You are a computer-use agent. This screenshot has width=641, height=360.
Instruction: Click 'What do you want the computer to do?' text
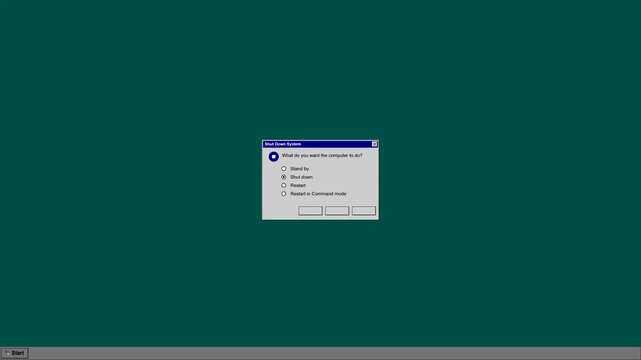point(322,156)
